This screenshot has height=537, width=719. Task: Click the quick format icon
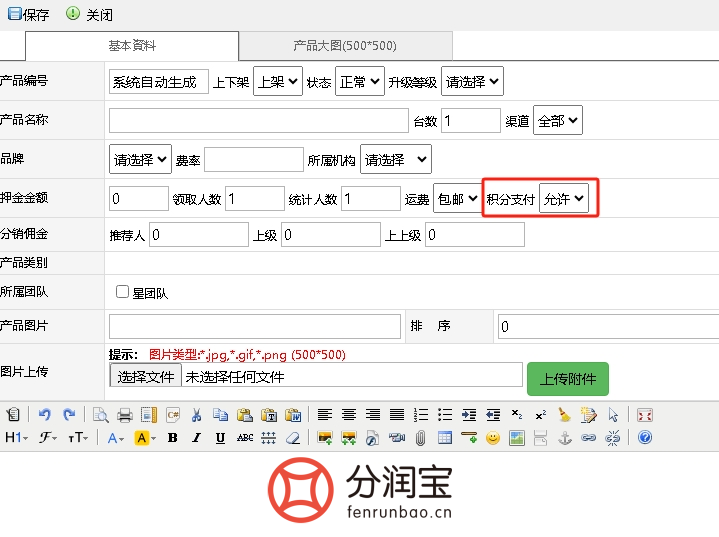click(589, 415)
